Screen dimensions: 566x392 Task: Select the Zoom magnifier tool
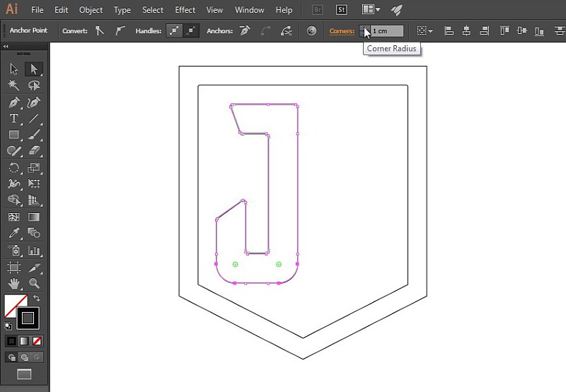[33, 284]
